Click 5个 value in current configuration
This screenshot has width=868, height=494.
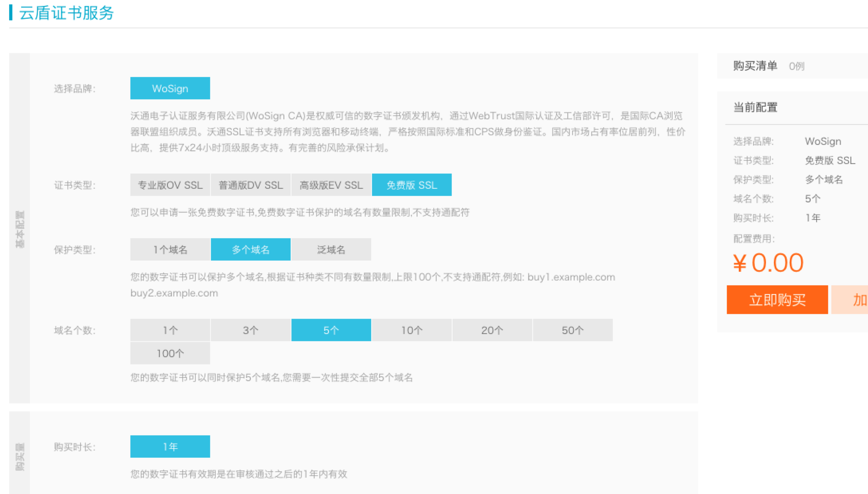(x=813, y=199)
